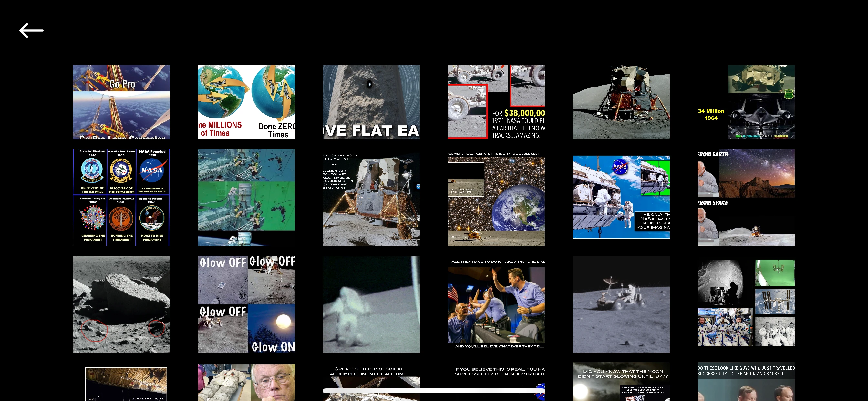Open the 'FAKE' spacewalk image
868x401 pixels.
click(x=621, y=197)
